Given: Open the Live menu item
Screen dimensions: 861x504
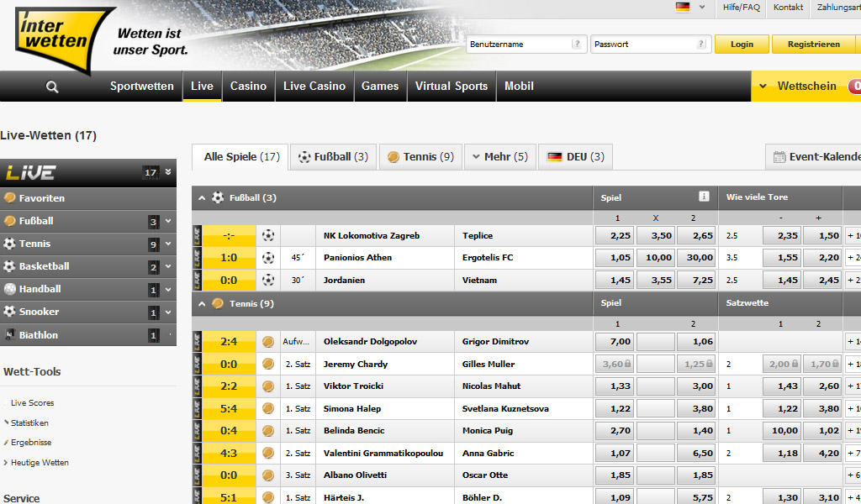Looking at the screenshot, I should 202,87.
